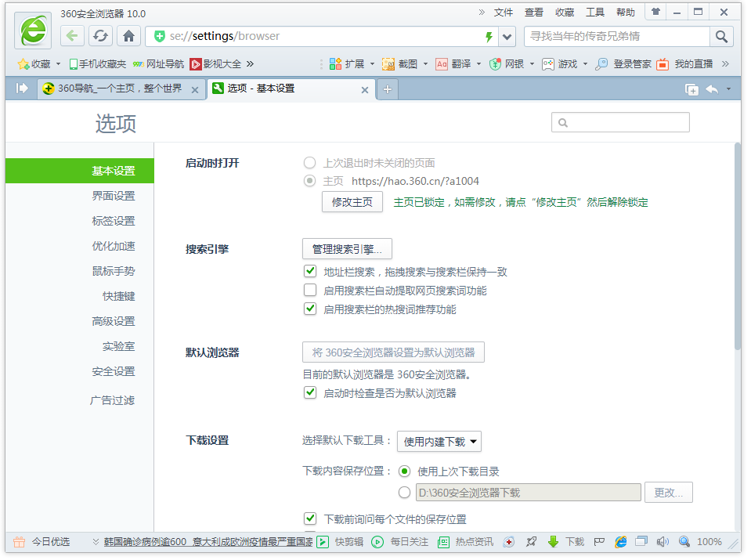
Task: Uncheck 地址栏搜索 consistency checkbox
Action: coord(310,272)
